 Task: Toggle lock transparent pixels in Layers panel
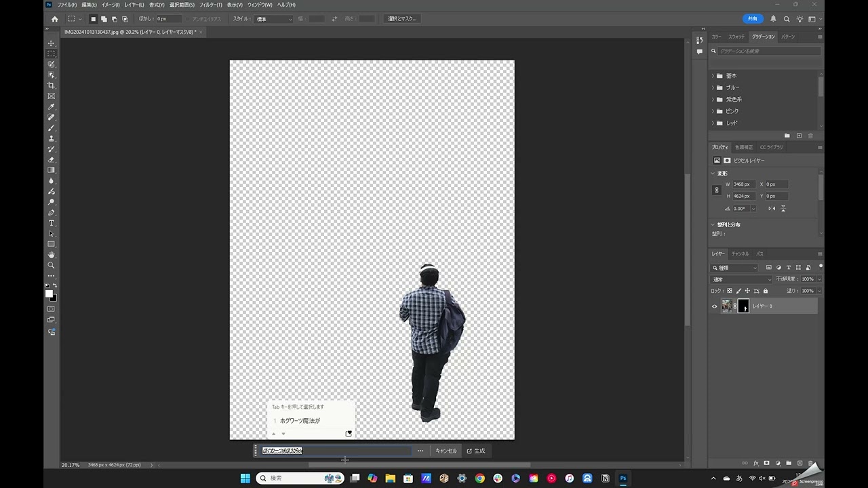(x=730, y=291)
